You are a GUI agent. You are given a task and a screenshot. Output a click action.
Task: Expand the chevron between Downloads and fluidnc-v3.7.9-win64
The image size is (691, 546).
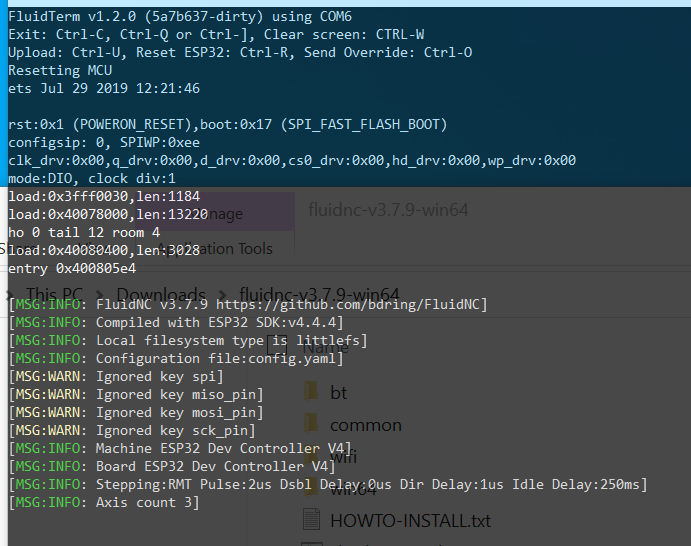tap(223, 295)
